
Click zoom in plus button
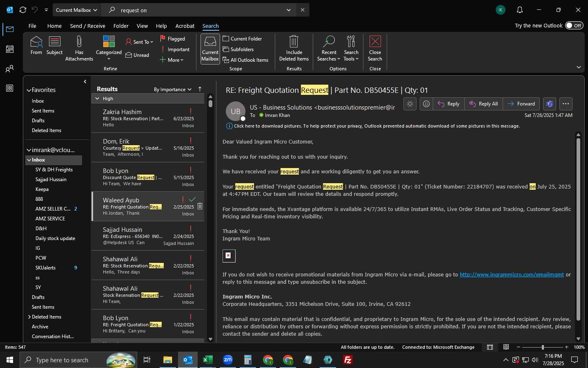[566, 347]
